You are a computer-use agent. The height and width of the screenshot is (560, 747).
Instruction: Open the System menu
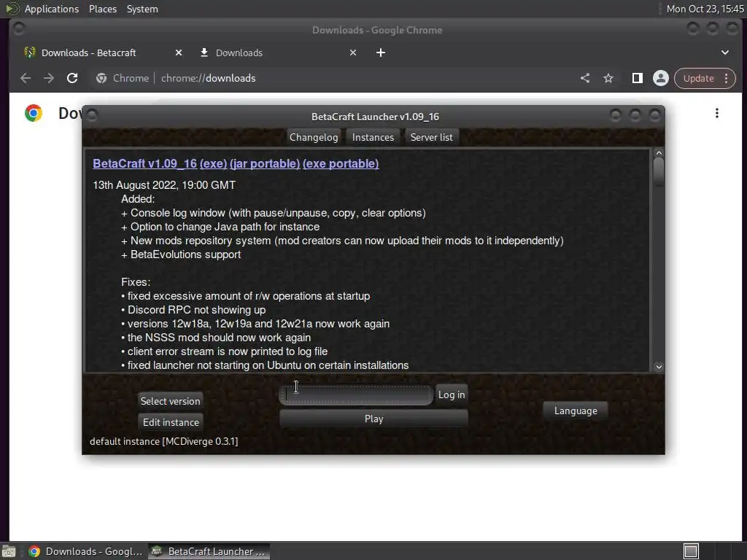point(142,9)
